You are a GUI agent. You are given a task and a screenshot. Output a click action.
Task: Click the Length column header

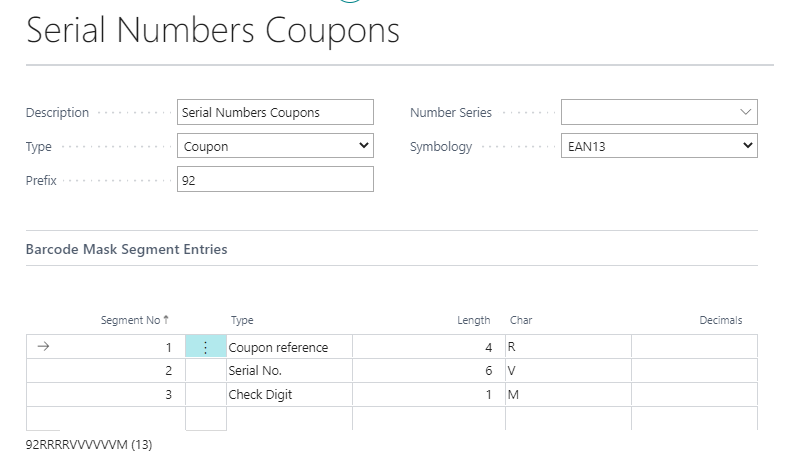click(474, 320)
